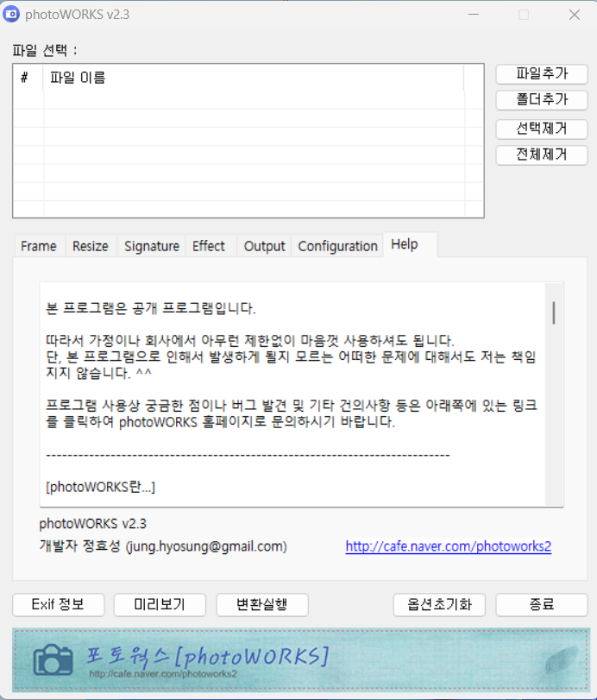
Task: Click the 파일 이름 column header
Action: click(254, 78)
